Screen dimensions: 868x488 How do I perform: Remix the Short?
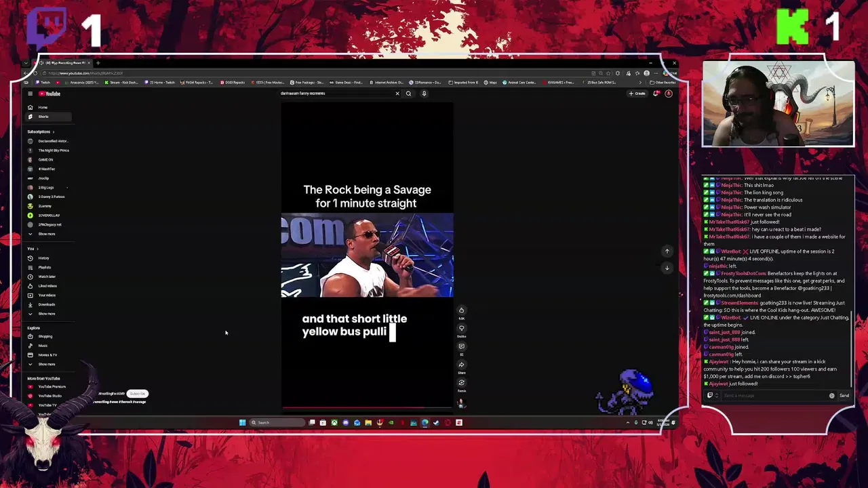click(461, 382)
